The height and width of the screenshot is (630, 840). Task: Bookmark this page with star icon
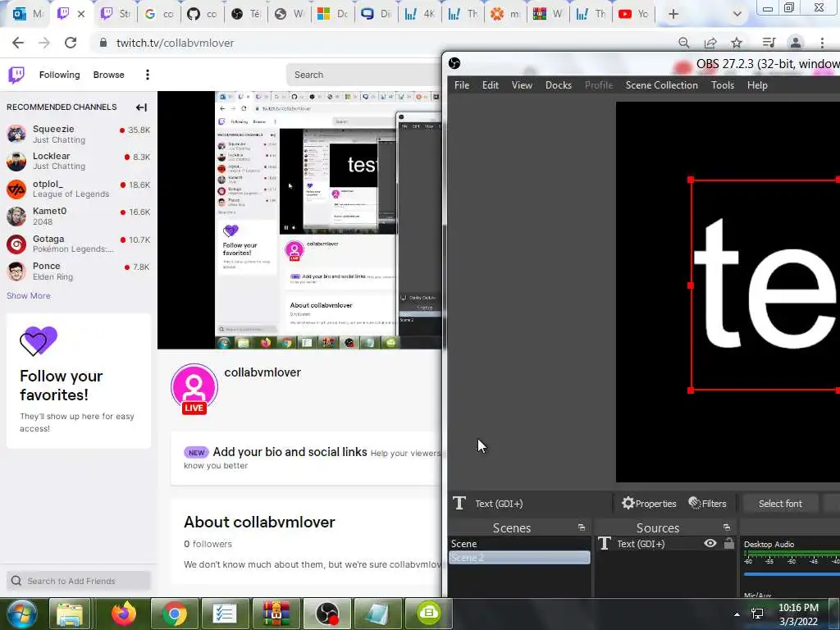[737, 43]
